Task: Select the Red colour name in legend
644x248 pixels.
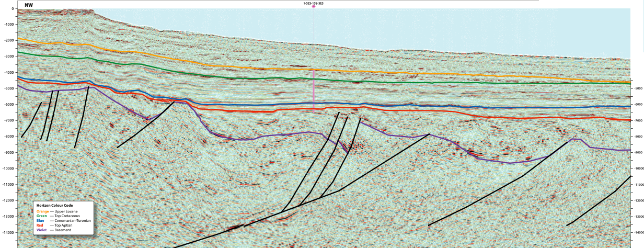Action: [40, 224]
